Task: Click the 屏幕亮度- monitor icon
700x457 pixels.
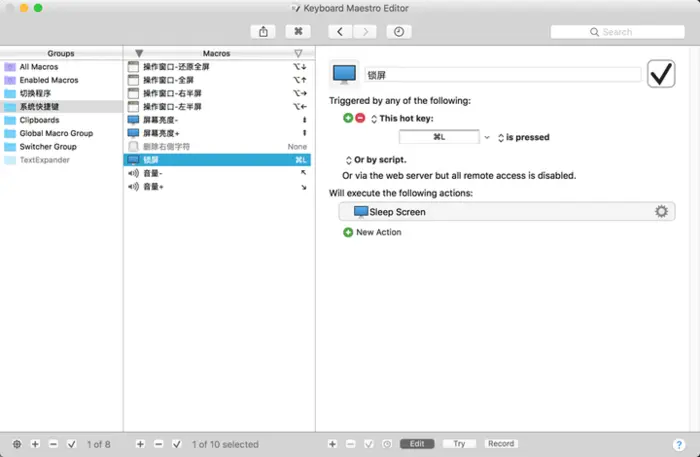Action: (x=133, y=120)
